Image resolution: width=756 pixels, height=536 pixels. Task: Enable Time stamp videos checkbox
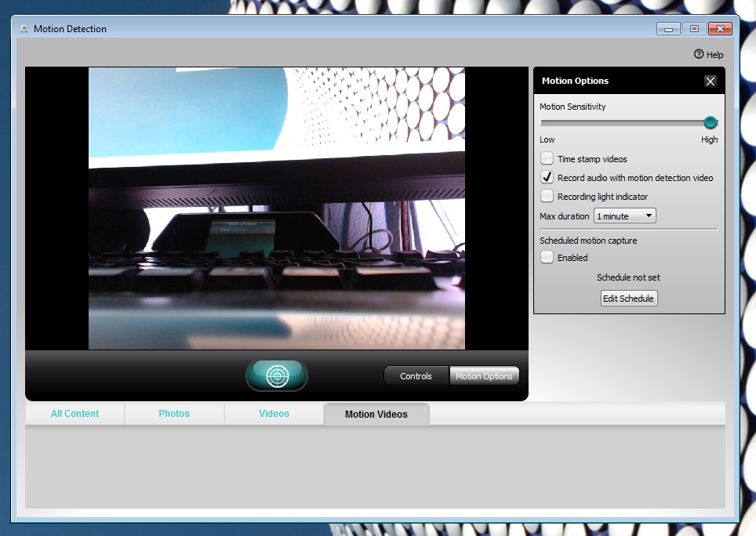[547, 158]
